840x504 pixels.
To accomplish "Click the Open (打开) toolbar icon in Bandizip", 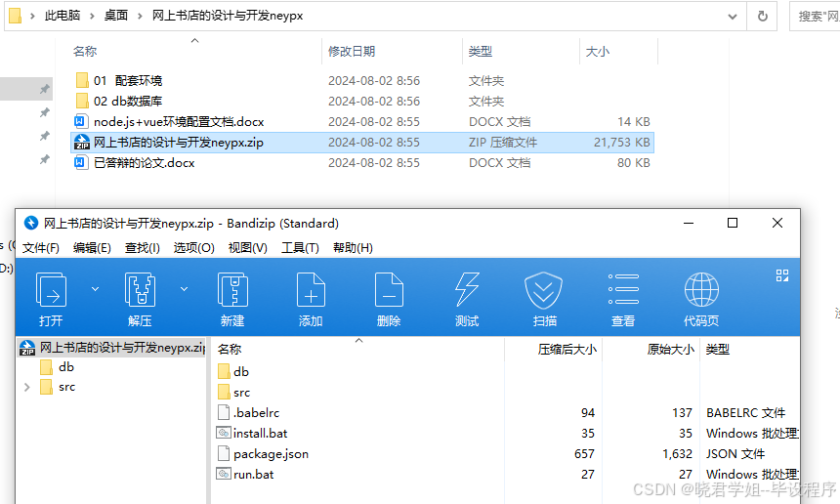I will tap(51, 290).
